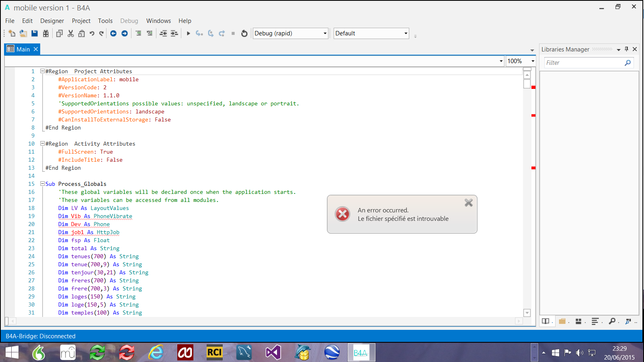Open the Libraries Manager panel options arrow
Screen dimensions: 644x362
619,50
